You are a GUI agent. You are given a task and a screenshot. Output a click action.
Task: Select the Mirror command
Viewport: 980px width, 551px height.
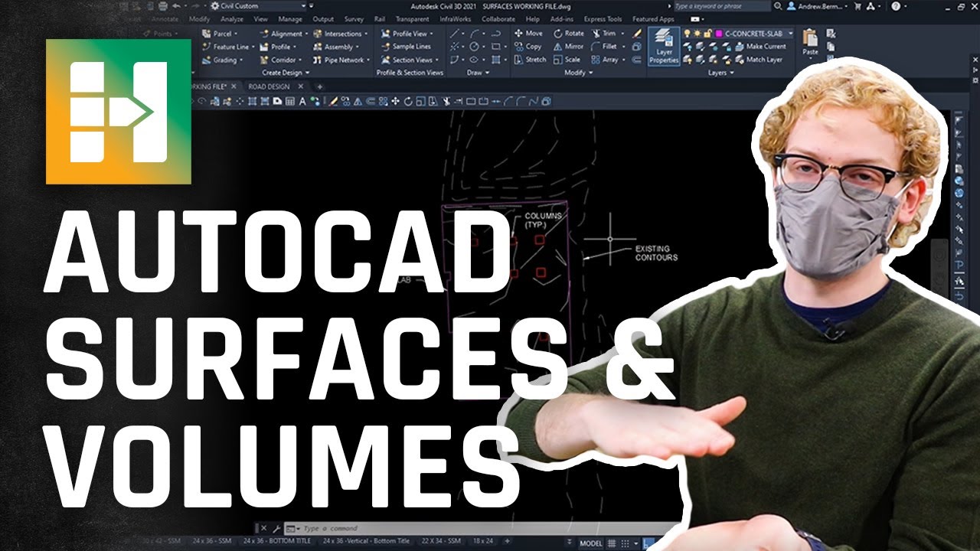click(x=569, y=47)
